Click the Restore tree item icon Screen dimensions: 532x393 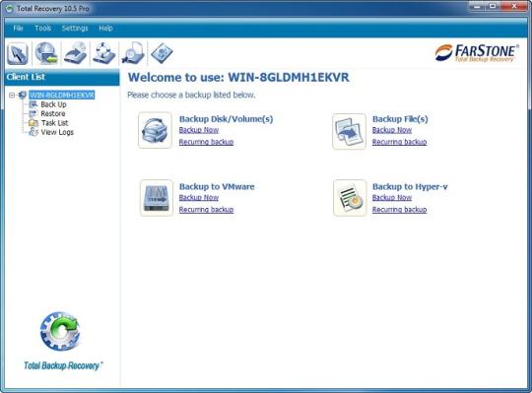pyautogui.click(x=33, y=113)
